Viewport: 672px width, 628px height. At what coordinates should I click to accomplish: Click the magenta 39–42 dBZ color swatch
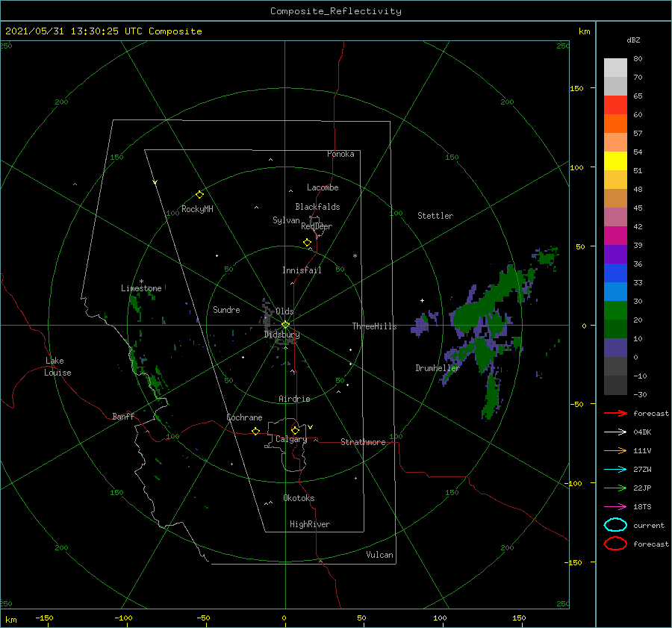(x=615, y=236)
